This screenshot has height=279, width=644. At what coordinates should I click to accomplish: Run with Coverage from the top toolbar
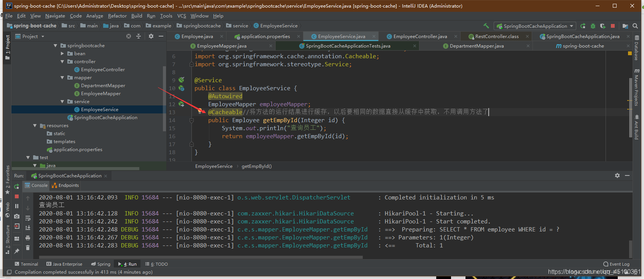pyautogui.click(x=603, y=26)
